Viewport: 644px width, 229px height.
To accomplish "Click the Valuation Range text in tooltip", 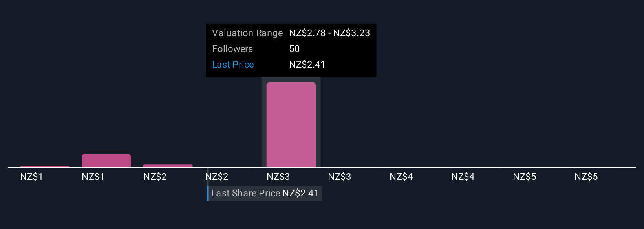I will click(x=247, y=33).
